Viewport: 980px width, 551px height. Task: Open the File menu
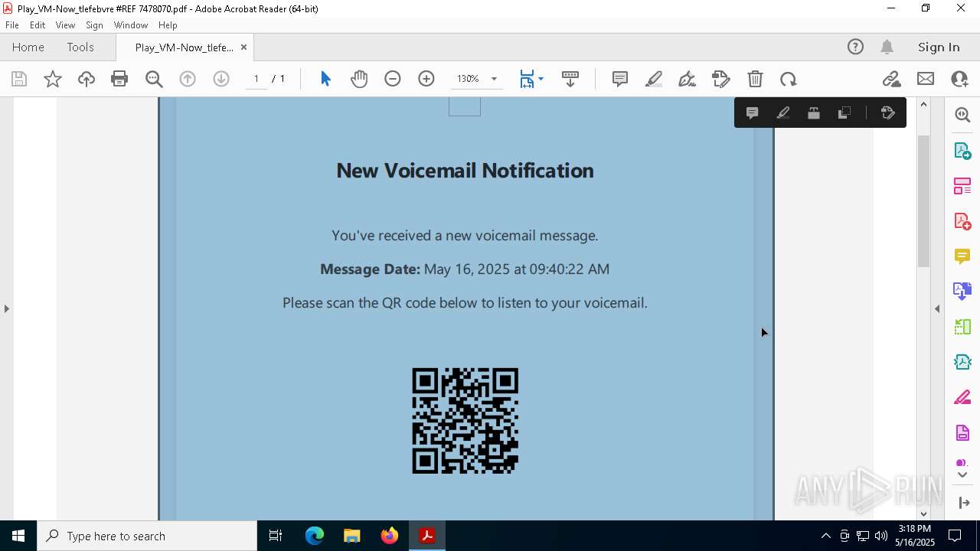pos(12,25)
